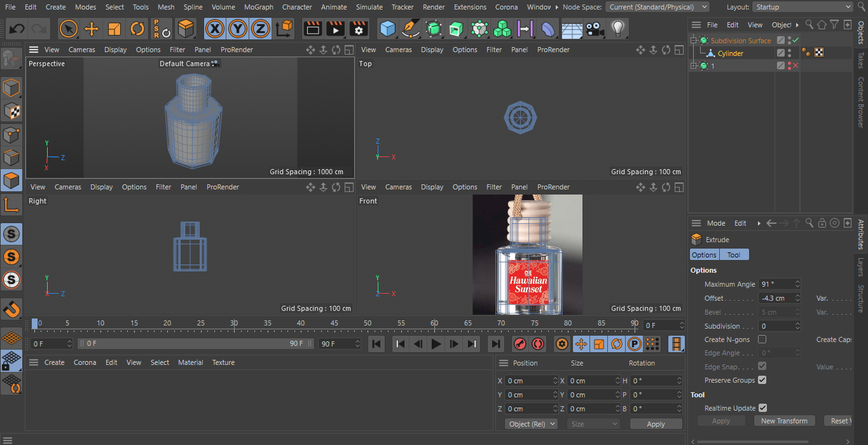Screen dimensions: 868x445
Task: Open the Layout Startup dropdown
Action: (803, 7)
